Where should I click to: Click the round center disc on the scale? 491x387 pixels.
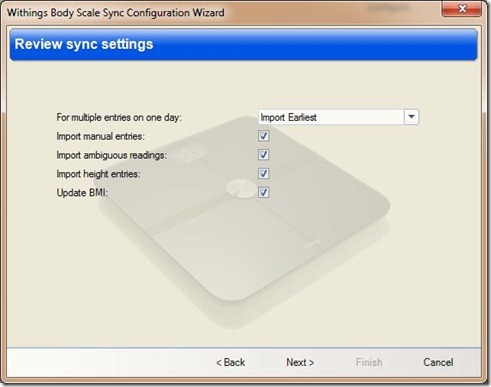tap(241, 188)
